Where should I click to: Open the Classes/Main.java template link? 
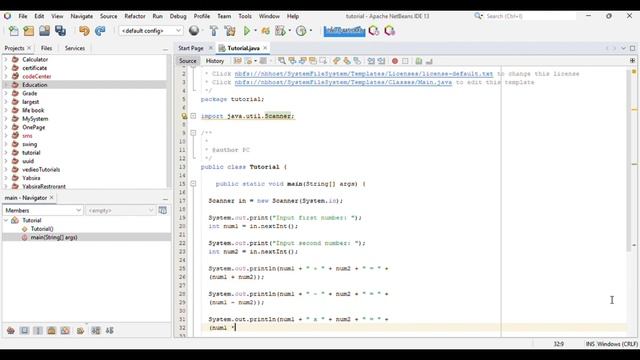343,82
